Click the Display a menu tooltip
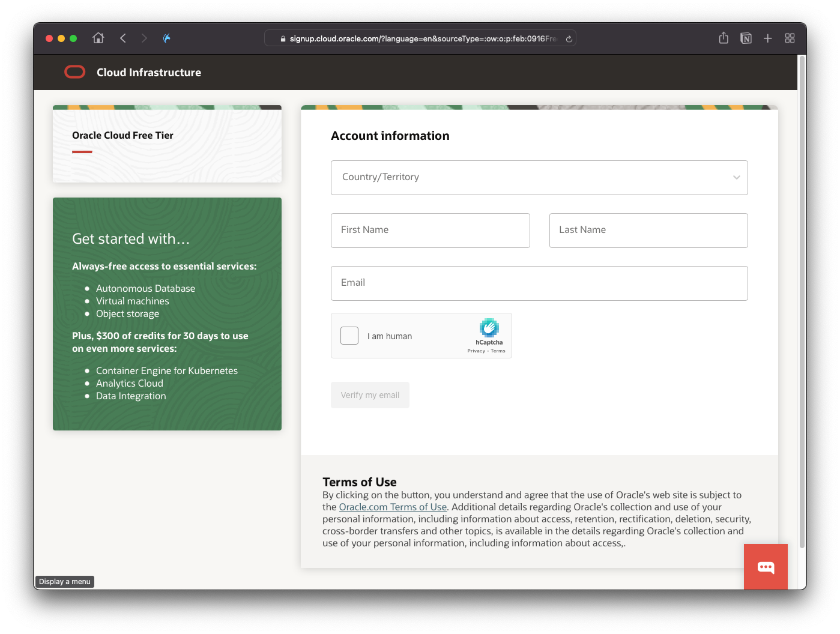Image resolution: width=840 pixels, height=634 pixels. [x=65, y=582]
